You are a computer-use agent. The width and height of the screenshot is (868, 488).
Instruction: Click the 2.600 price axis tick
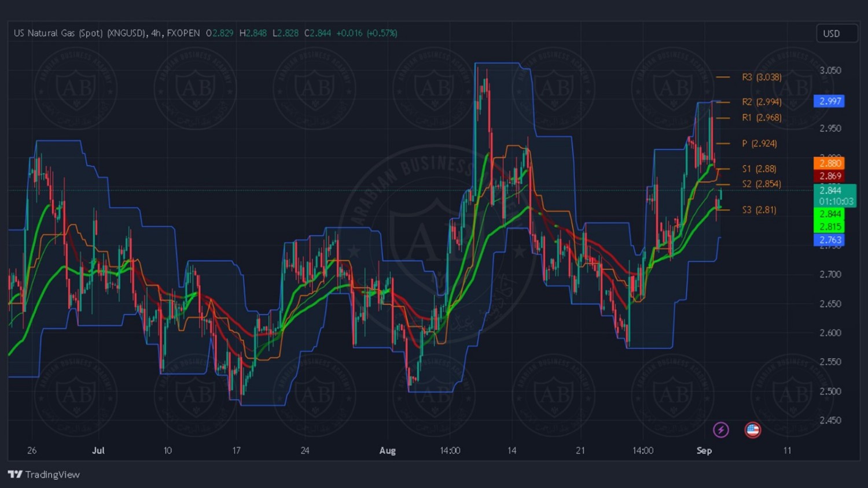click(830, 332)
